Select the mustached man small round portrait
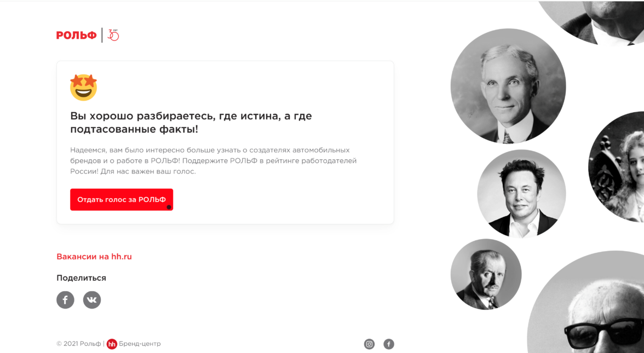Viewport: 644px width, 353px height. point(486,274)
